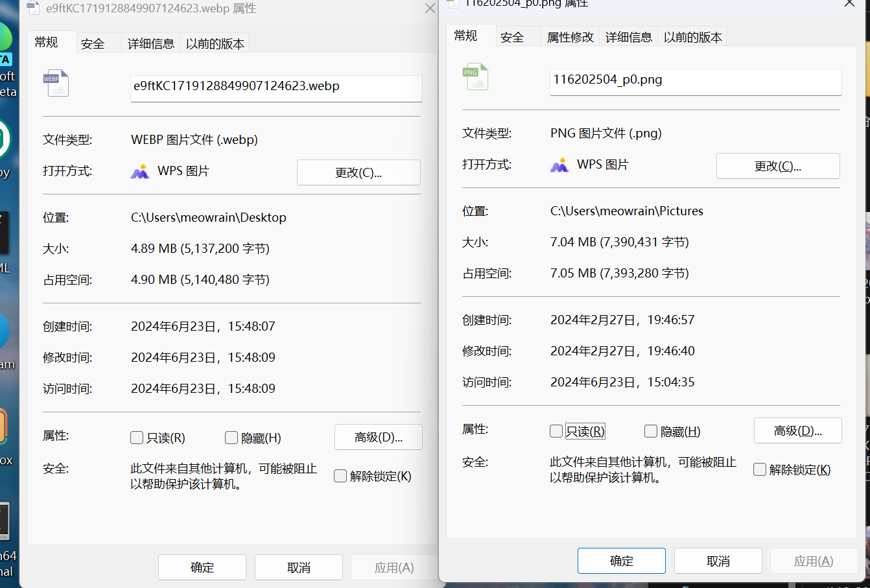Select 以前的版本 tab in the png dialog
The image size is (870, 588).
[692, 38]
